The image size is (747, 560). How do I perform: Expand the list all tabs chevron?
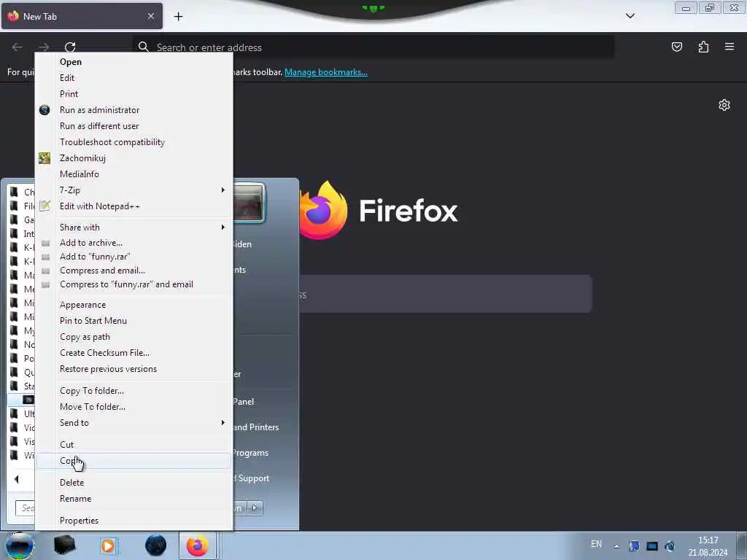click(x=630, y=16)
